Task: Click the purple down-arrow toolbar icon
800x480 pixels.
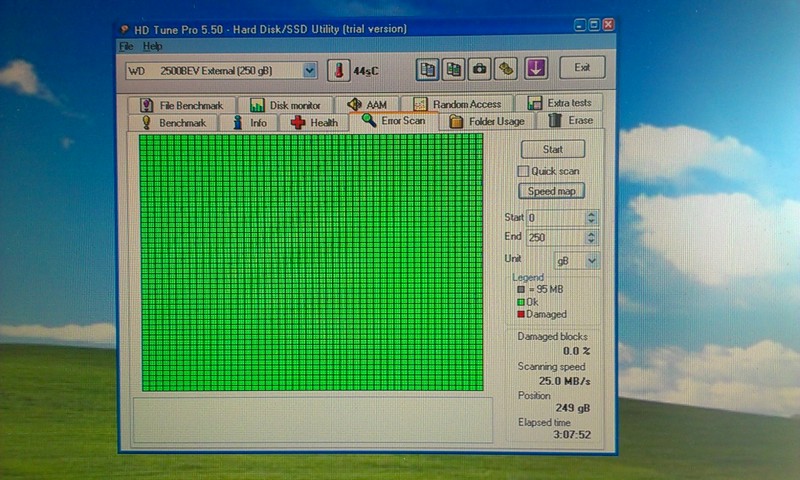Action: pos(536,68)
